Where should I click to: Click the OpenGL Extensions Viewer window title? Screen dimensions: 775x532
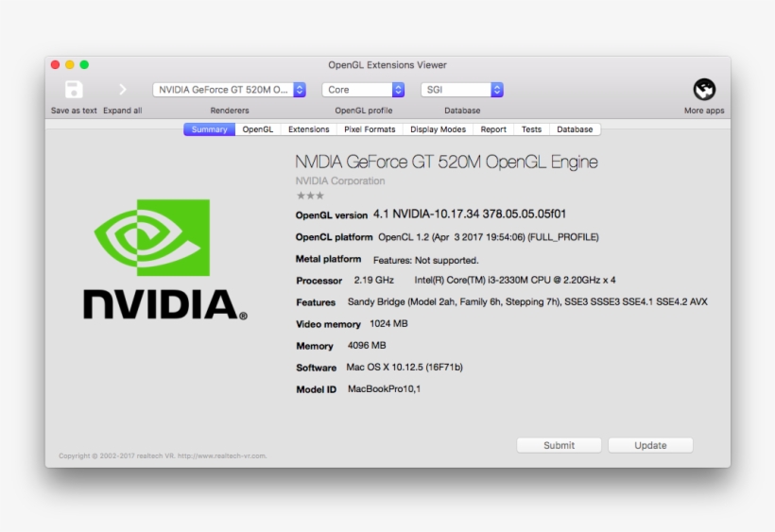pos(387,64)
